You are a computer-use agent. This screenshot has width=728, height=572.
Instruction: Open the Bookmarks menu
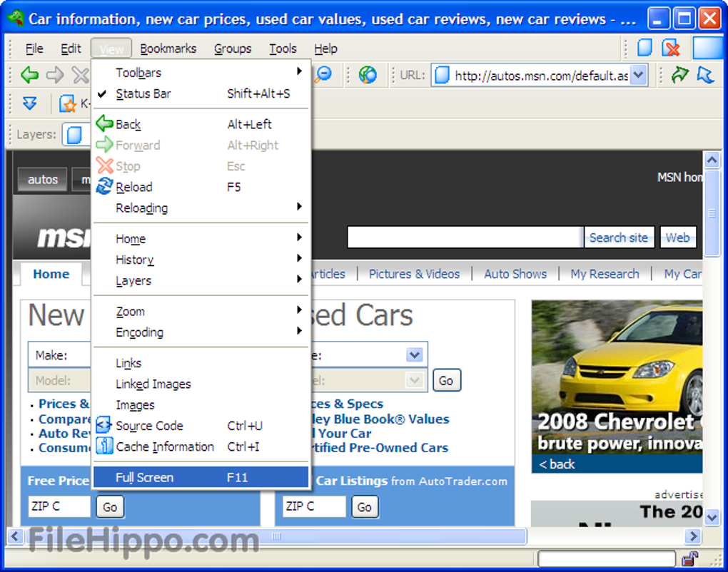coord(168,48)
